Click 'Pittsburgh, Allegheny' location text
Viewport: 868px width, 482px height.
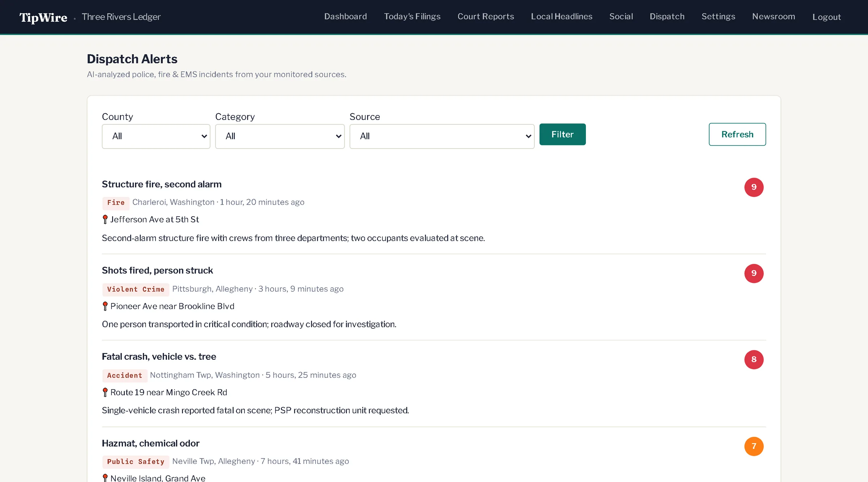click(212, 289)
